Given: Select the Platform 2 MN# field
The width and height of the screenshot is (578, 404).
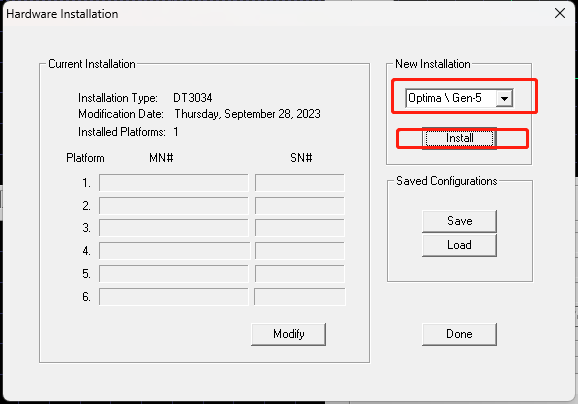Looking at the screenshot, I should coord(174,206).
